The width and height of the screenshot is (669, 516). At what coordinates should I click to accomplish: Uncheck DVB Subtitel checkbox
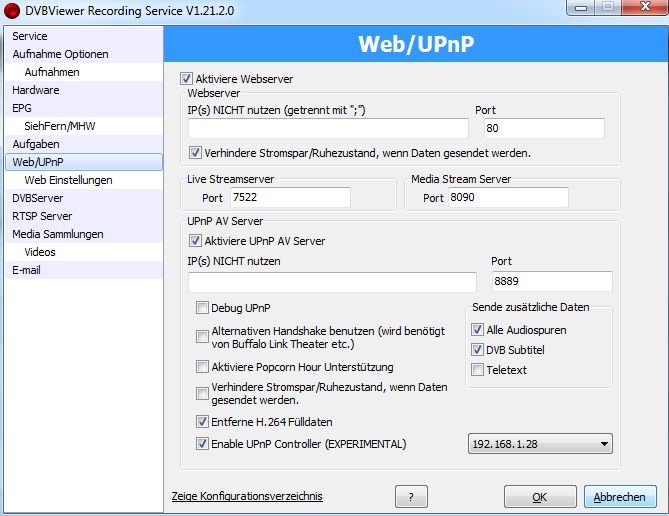click(477, 350)
